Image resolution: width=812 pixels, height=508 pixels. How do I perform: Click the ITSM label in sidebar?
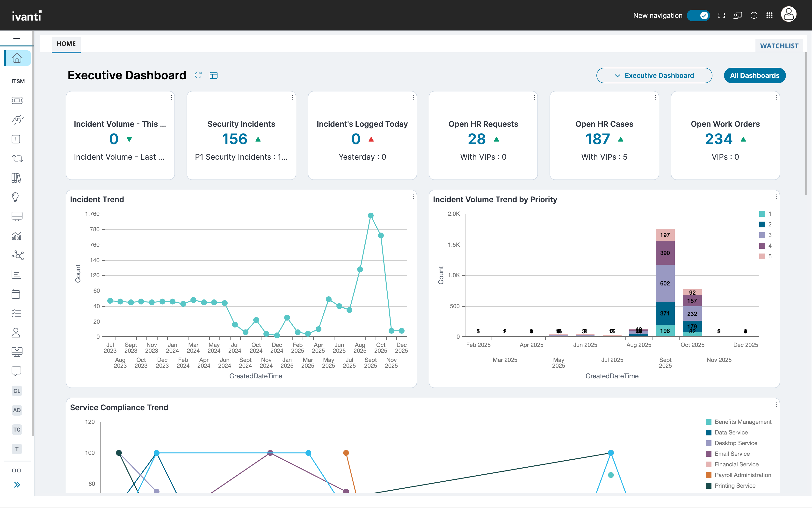coord(18,81)
